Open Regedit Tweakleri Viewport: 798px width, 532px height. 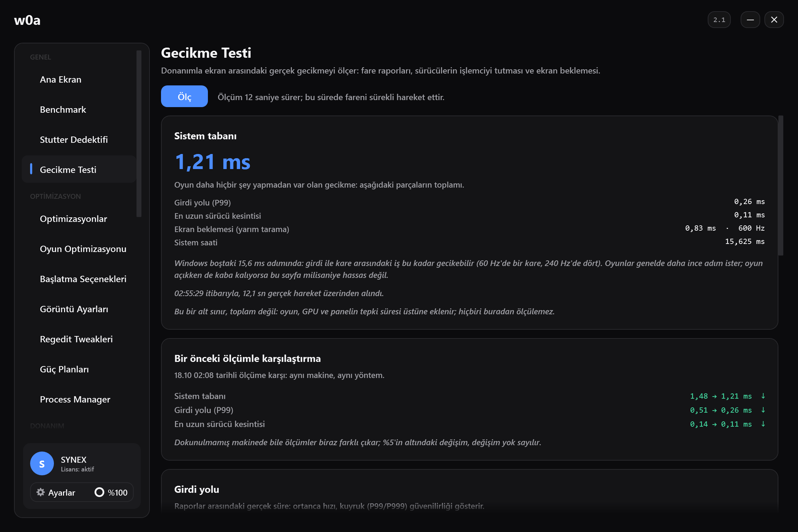click(79, 339)
